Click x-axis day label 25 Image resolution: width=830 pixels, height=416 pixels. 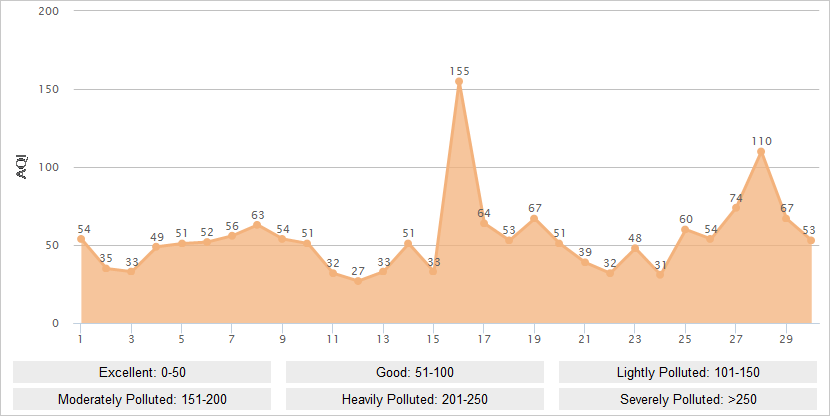point(685,339)
